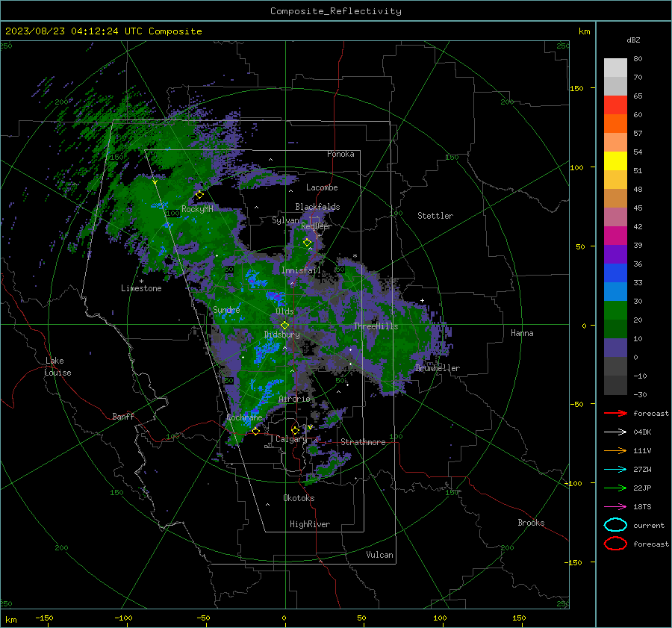The image size is (672, 628).
Task: Click the asterisk marker above Limestone
Action: point(141,282)
